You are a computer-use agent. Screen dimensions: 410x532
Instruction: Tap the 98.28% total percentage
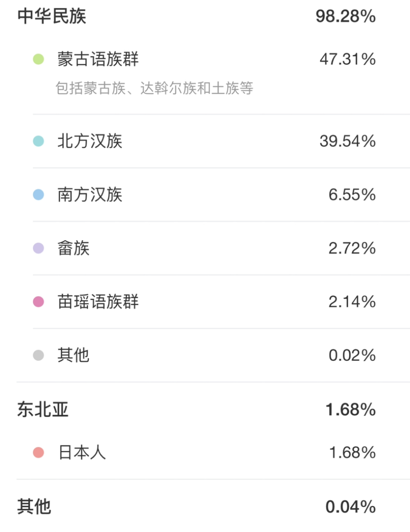[346, 16]
